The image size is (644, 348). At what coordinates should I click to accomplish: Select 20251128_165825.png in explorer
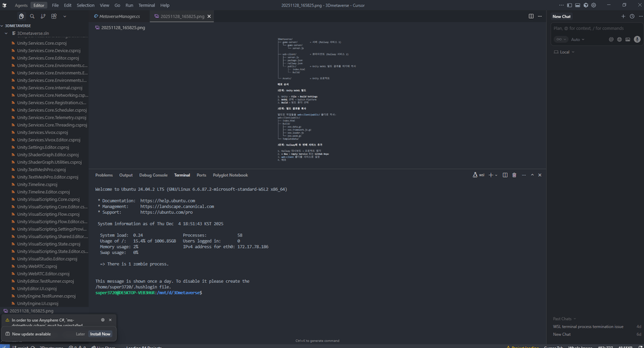32,310
